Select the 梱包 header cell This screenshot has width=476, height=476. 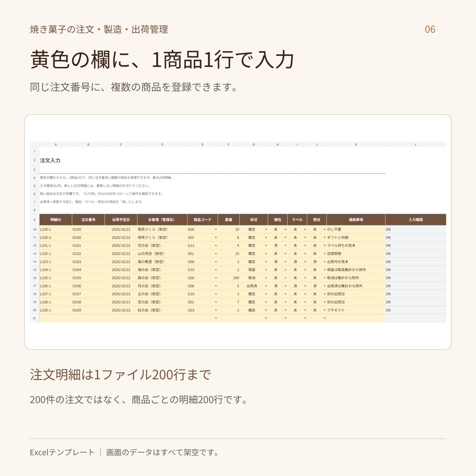(x=278, y=219)
